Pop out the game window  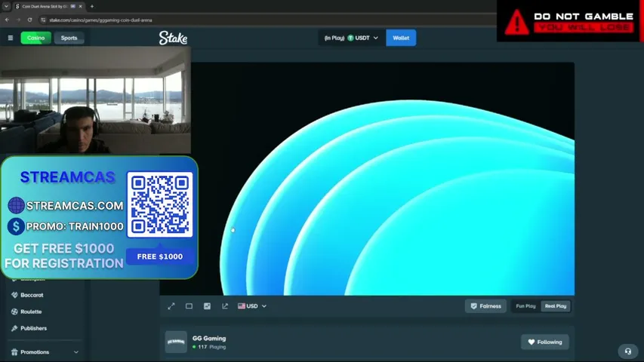coord(225,306)
